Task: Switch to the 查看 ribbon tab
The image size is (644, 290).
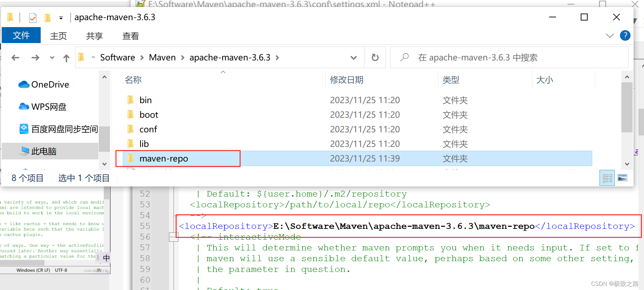Action: [131, 36]
